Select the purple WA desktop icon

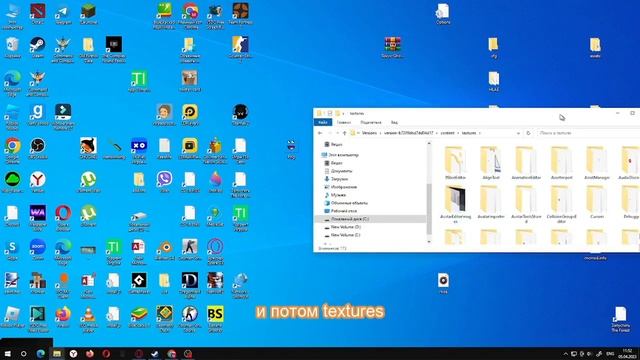click(38, 218)
